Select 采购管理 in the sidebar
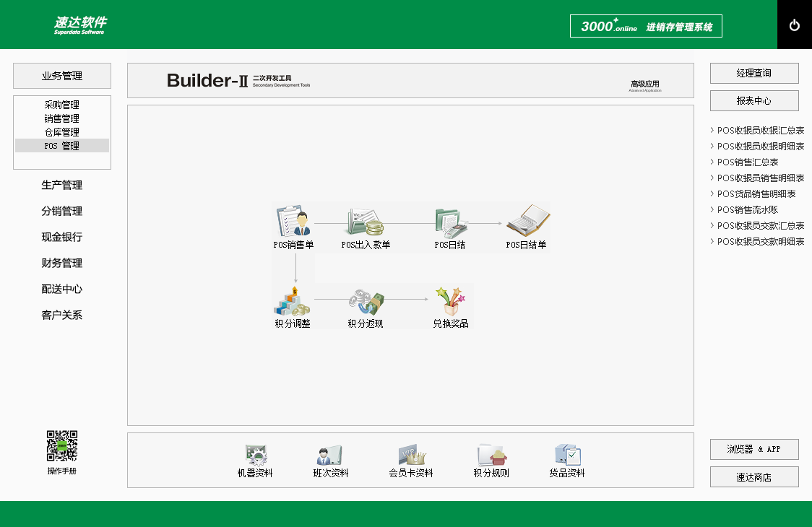The image size is (812, 527). (62, 105)
